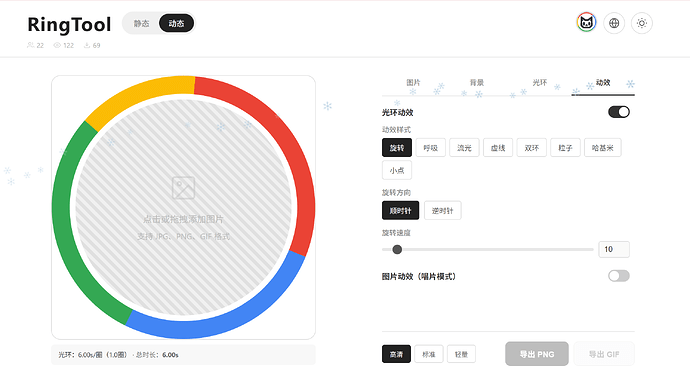Open the 图片 tab
The width and height of the screenshot is (690, 374).
click(x=413, y=83)
